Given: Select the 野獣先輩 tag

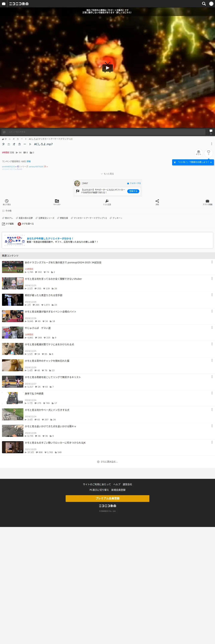Looking at the screenshot, I should 63,218.
